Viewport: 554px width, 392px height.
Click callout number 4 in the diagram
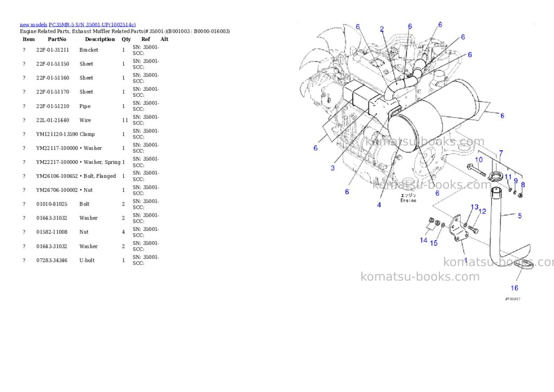point(379,205)
